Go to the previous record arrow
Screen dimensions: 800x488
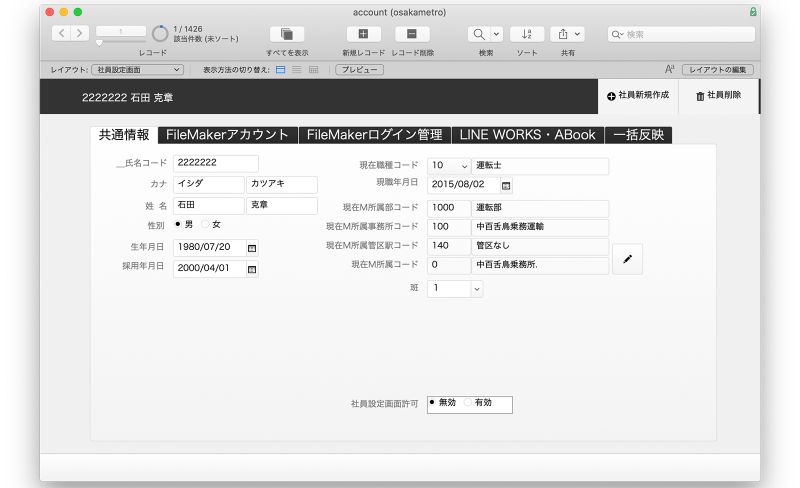pyautogui.click(x=61, y=33)
